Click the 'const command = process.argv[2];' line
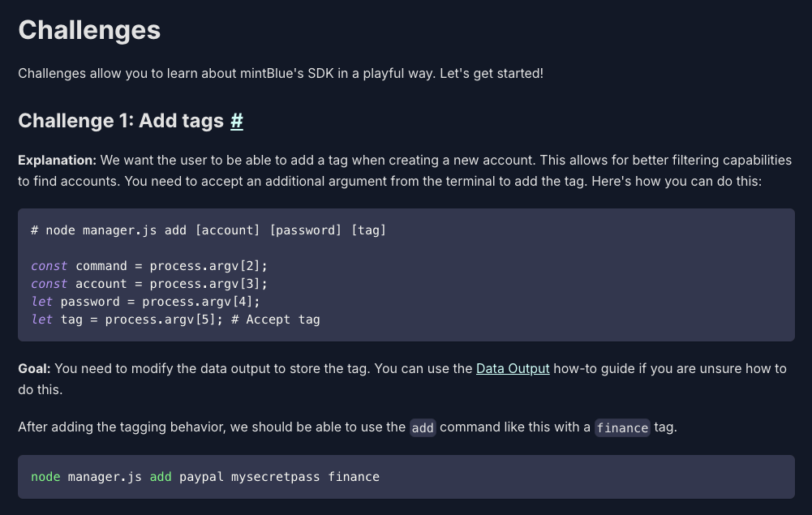This screenshot has height=515, width=812. tap(149, 266)
